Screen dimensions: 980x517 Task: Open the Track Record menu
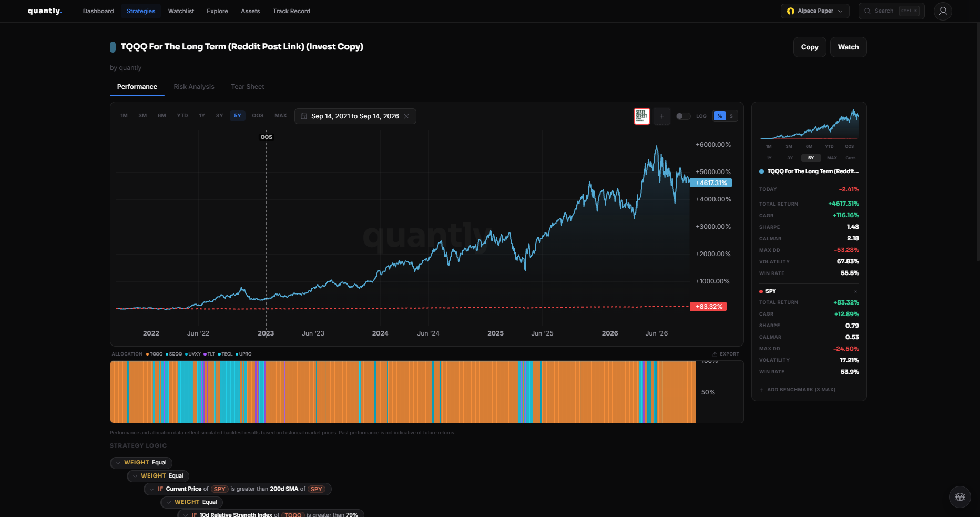point(291,11)
